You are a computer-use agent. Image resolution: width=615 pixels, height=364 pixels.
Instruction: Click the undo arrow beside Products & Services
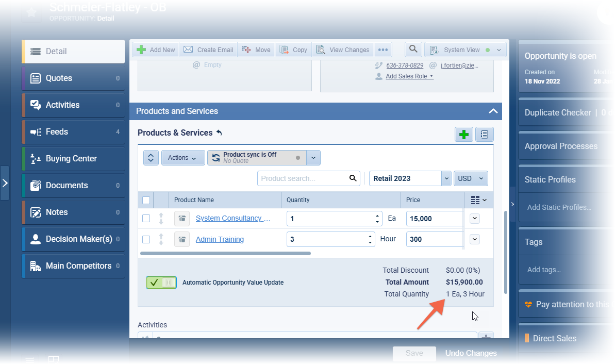(219, 133)
